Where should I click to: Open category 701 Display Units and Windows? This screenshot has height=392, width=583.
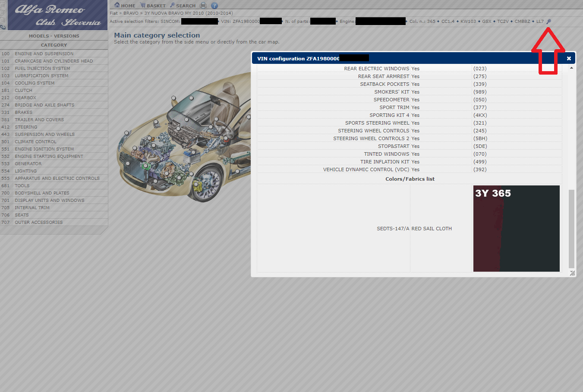click(x=54, y=200)
